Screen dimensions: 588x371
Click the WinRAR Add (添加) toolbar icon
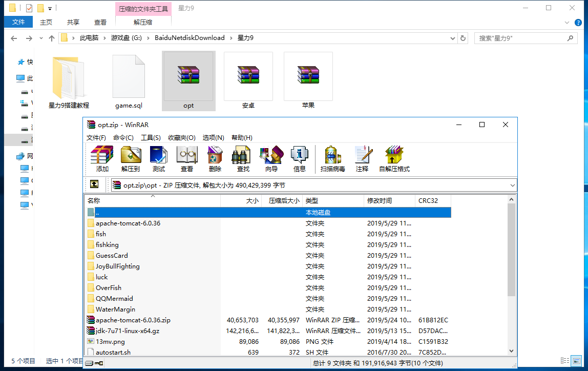[x=102, y=159]
